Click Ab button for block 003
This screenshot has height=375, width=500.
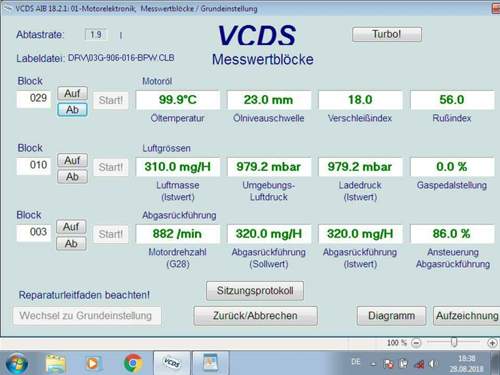pos(71,244)
